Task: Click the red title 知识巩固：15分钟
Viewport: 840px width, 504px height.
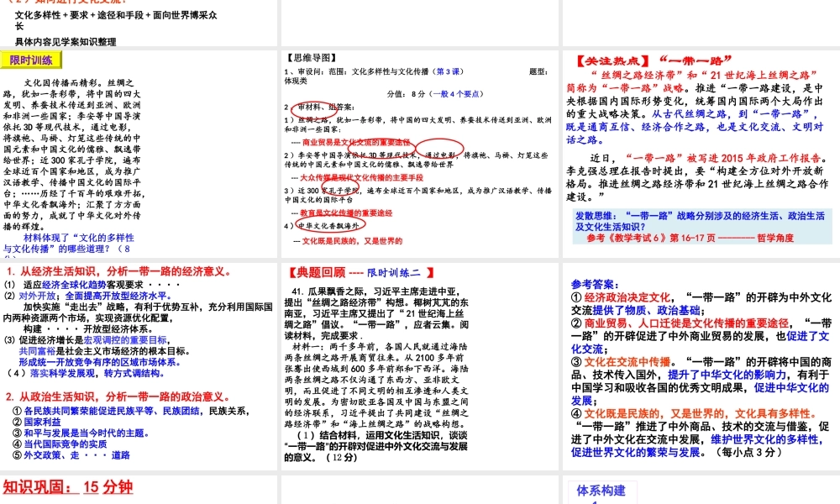Action: pyautogui.click(x=67, y=487)
